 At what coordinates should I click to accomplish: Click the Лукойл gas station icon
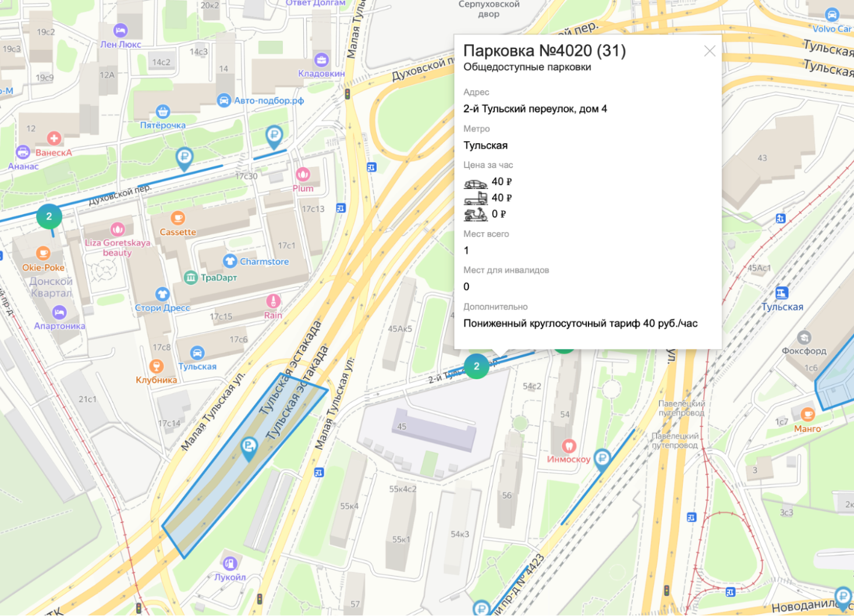pos(230,563)
